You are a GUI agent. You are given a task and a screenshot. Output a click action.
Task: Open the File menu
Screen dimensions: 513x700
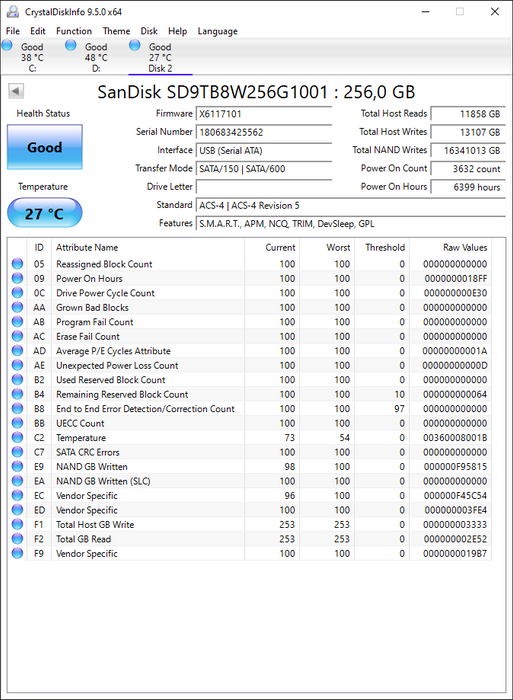tap(13, 31)
